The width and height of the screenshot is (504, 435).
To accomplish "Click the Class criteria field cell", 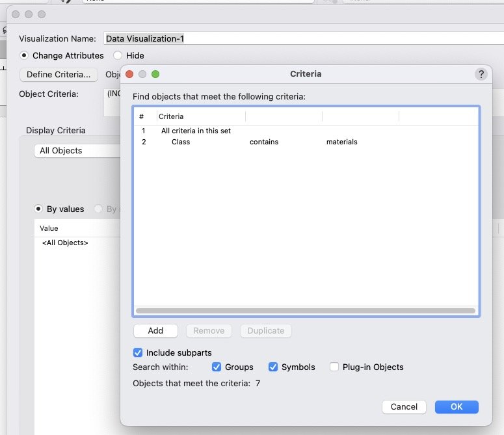I will tap(181, 142).
